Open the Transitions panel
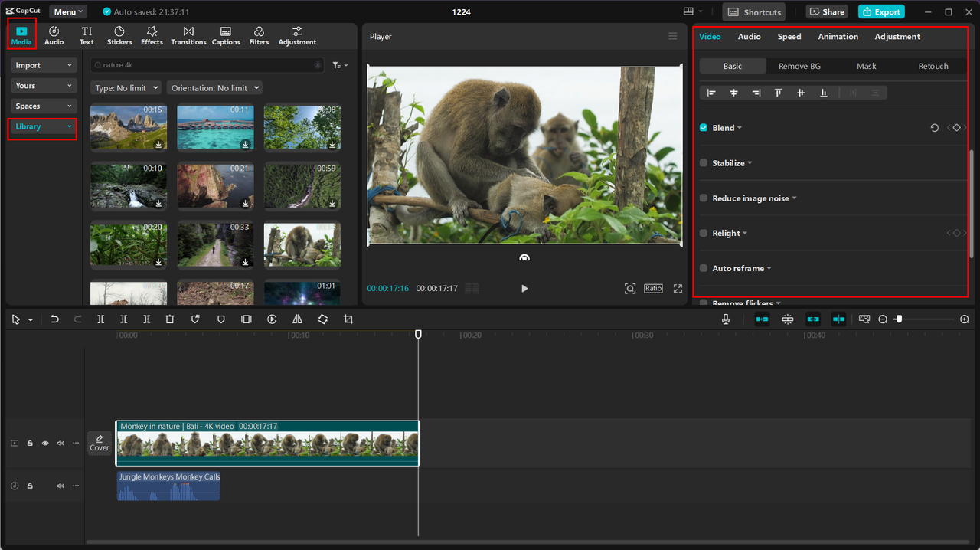This screenshot has width=980, height=550. point(188,35)
